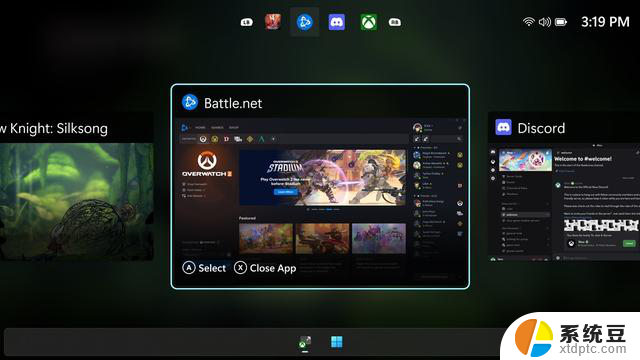
Task: Select the Battle.net app card
Action: [x=320, y=187]
